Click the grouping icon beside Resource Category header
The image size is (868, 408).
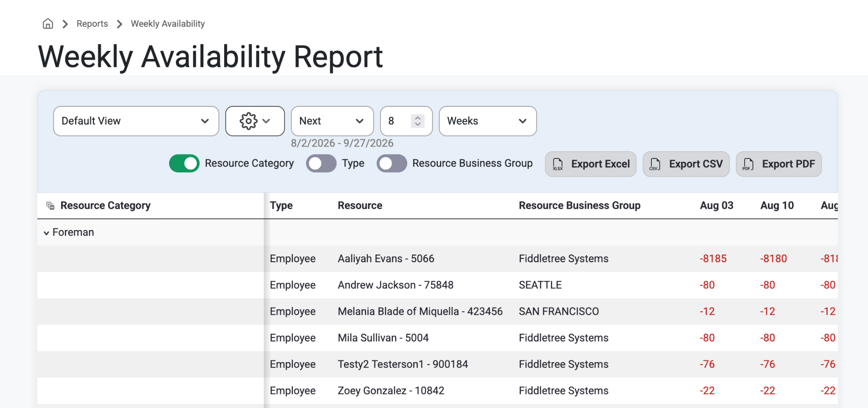tap(50, 206)
